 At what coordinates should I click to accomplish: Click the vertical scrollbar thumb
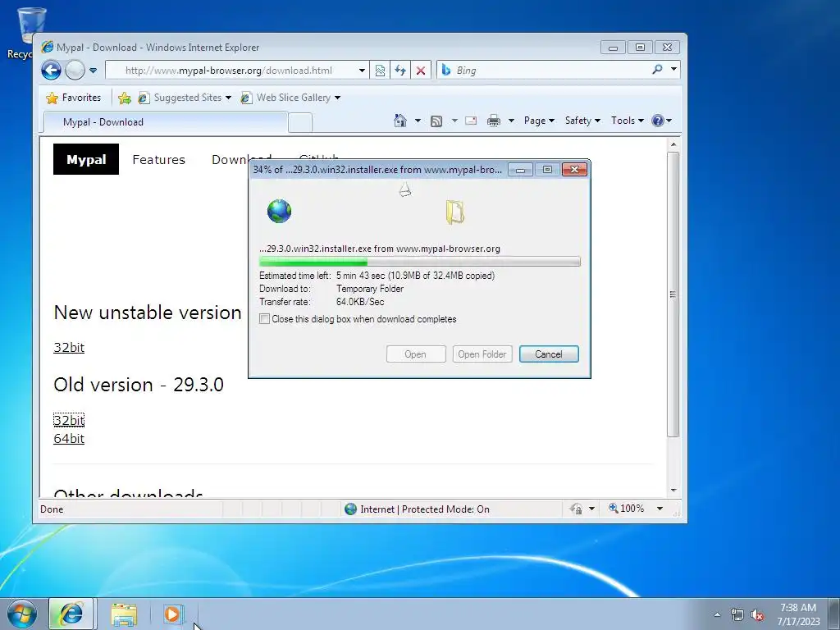[673, 294]
